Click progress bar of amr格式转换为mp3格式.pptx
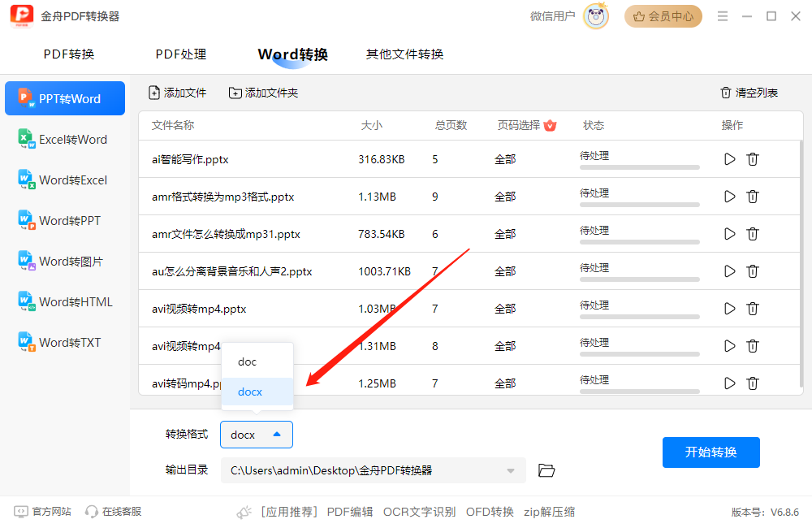The image size is (812, 528). click(x=640, y=205)
